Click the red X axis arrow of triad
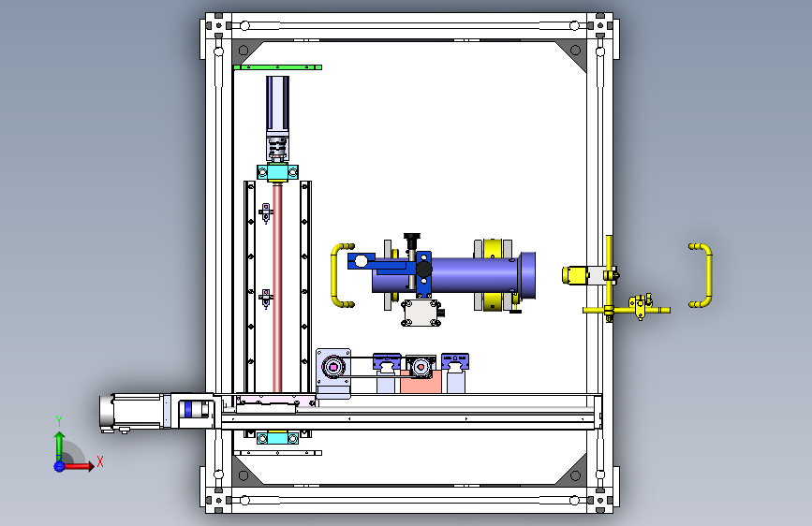Viewport: 812px width, 526px height. tap(79, 466)
